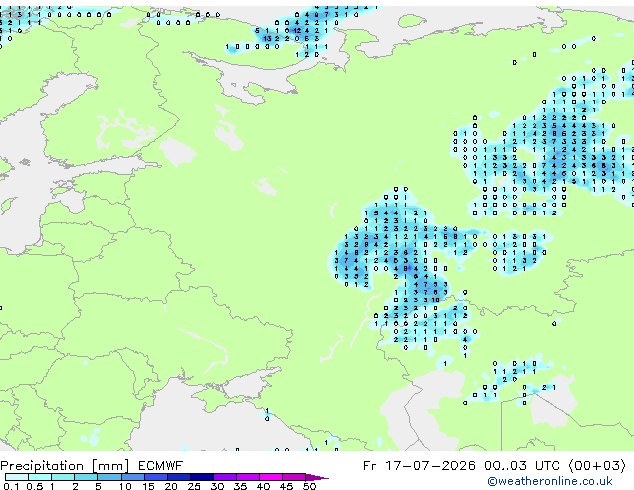Viewport: 634px width, 490px height.
Task: Select the 10–15 mm legend swatch
Action: coord(132,477)
